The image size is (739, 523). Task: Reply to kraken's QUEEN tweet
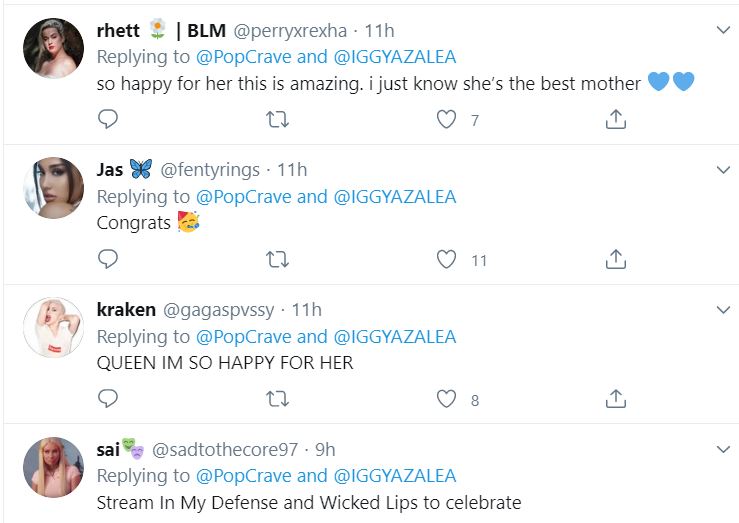point(108,399)
